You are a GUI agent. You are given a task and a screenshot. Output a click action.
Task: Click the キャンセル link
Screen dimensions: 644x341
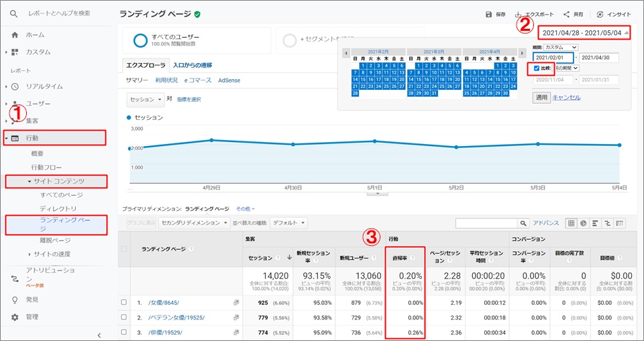click(566, 98)
